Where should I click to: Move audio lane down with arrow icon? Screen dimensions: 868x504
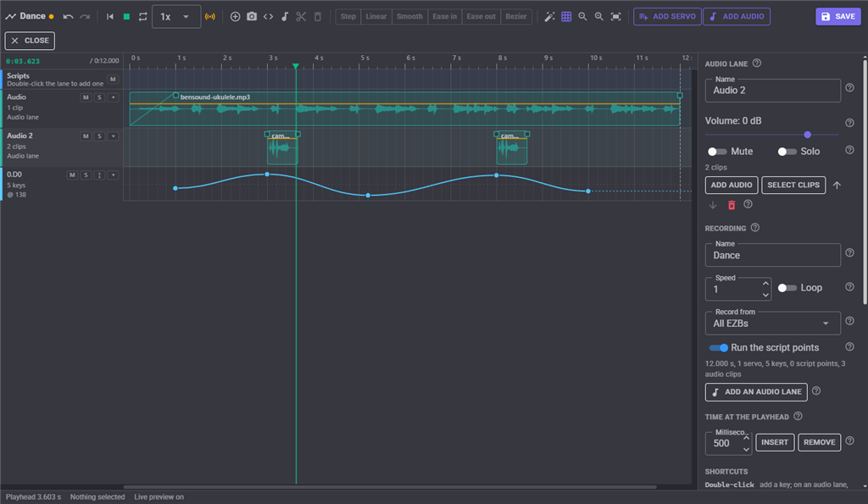click(713, 205)
